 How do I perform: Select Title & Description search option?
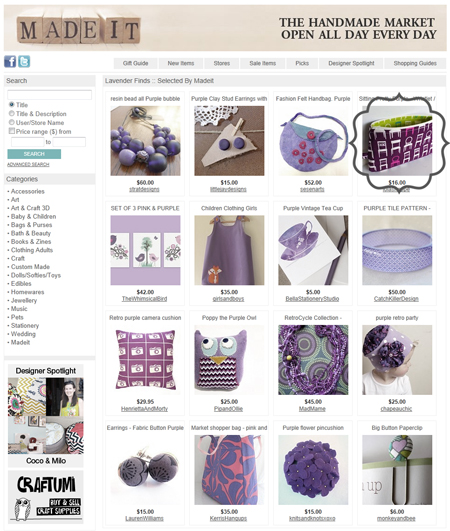[x=12, y=113]
